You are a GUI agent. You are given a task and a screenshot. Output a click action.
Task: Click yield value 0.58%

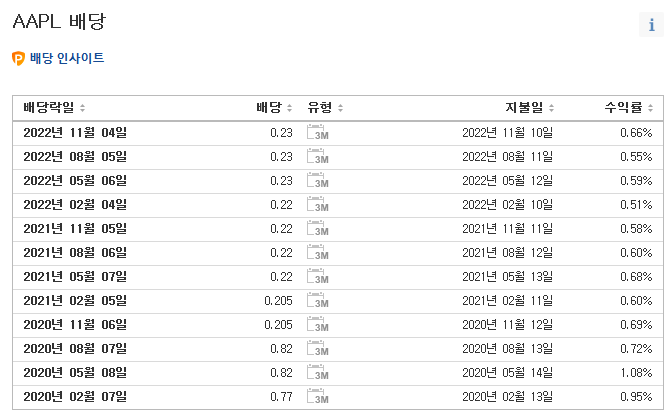[x=636, y=229]
